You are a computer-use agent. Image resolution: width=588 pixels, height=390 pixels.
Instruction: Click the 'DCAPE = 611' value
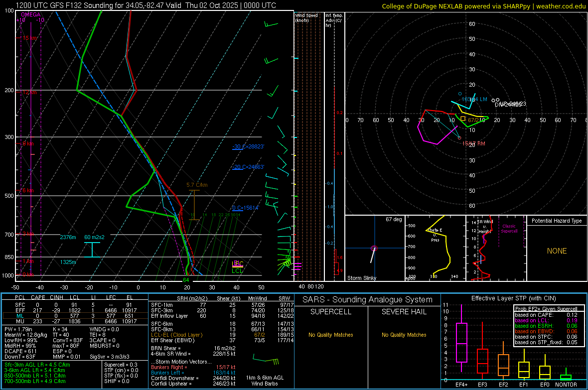click(20, 351)
